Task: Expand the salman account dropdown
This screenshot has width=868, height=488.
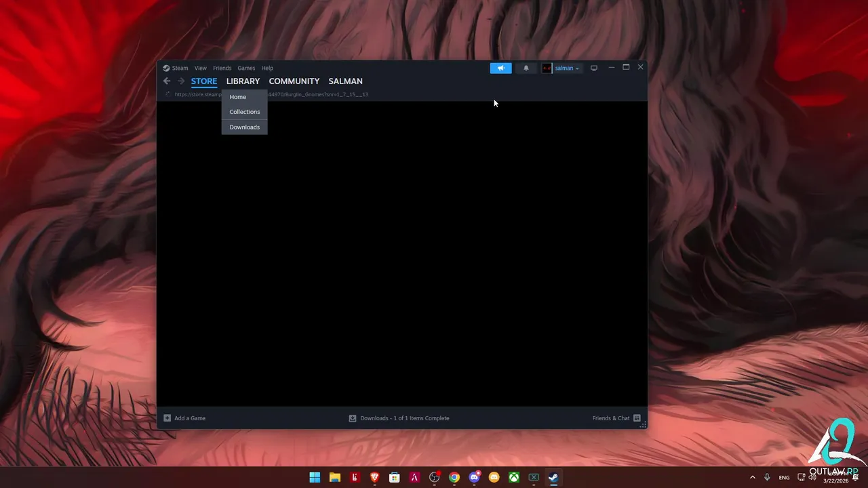Action: (567, 68)
